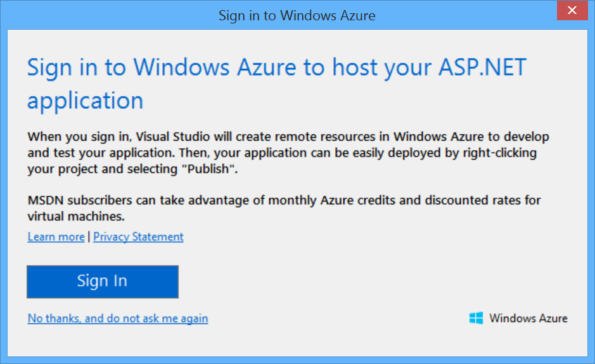Close the Sign in to Windows Azure dialog
Screen dimensions: 595x364
coord(572,11)
